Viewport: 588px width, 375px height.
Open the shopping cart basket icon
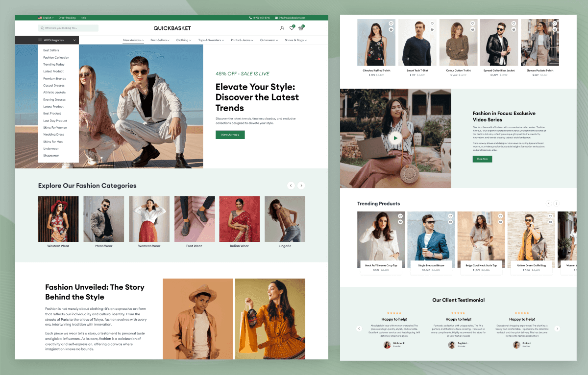coord(301,28)
